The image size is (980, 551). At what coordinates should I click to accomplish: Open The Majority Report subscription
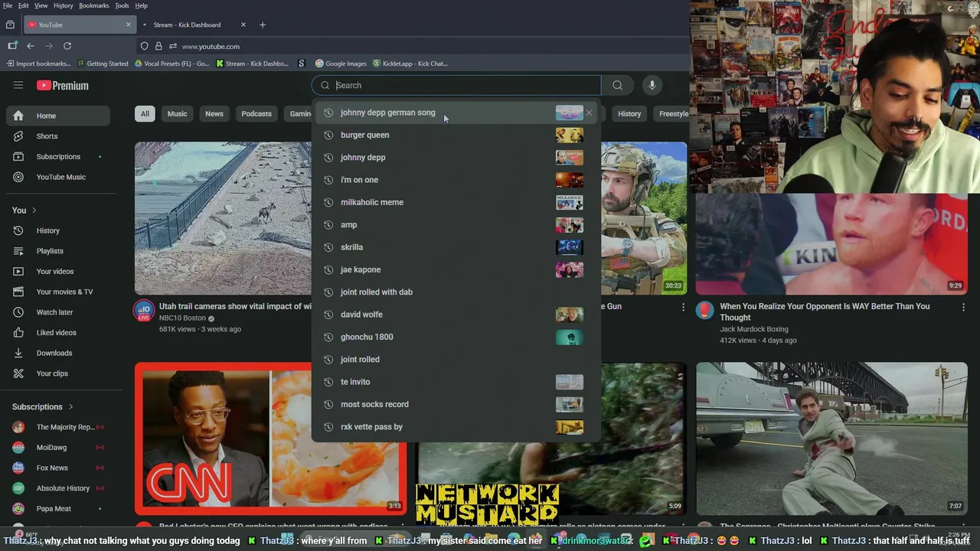58,427
